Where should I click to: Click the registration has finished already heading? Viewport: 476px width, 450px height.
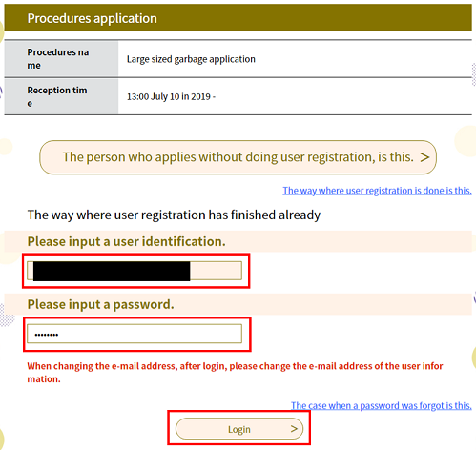[174, 215]
